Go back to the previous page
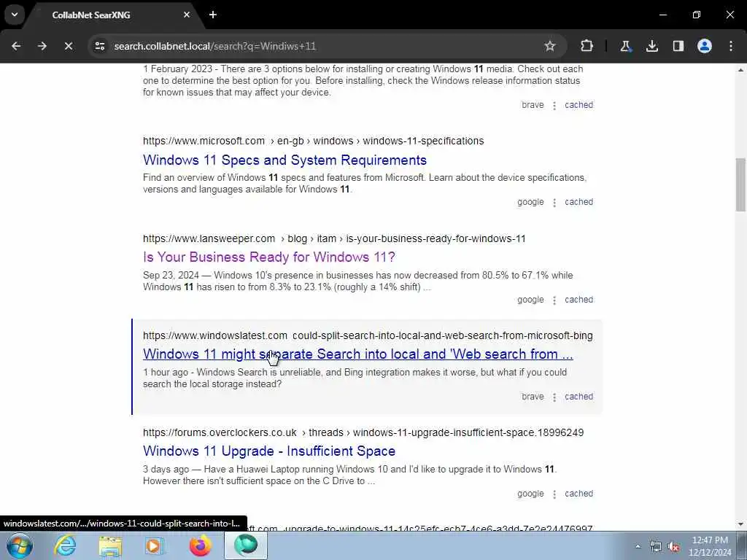 click(16, 46)
